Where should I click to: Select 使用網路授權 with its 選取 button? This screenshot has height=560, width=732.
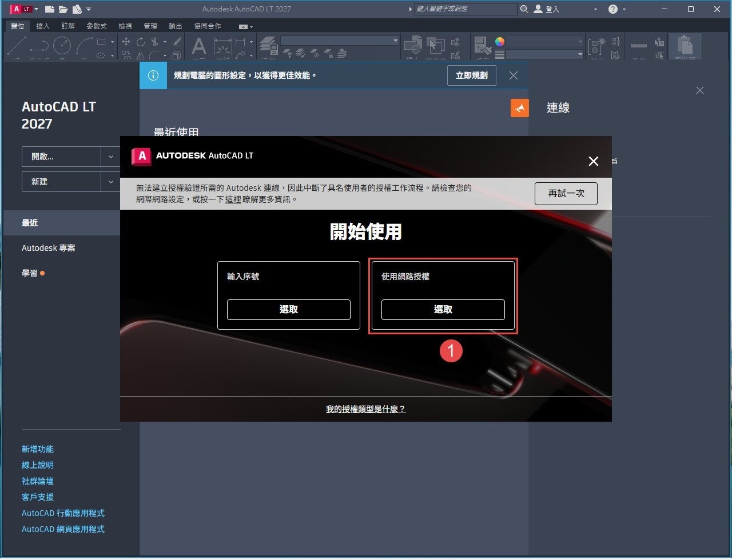(443, 310)
